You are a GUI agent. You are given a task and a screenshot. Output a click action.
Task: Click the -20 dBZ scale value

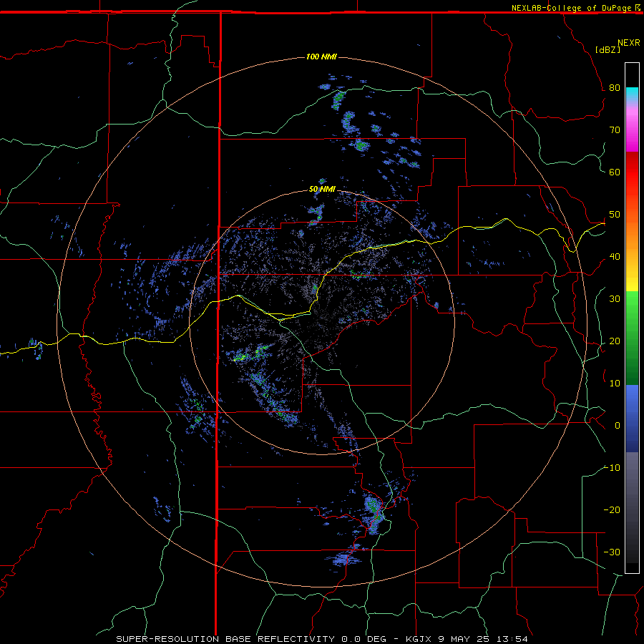[x=612, y=510]
